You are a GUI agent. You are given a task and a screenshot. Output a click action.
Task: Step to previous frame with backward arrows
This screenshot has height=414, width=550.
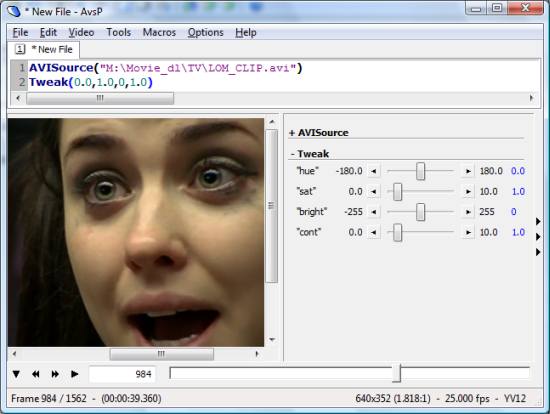click(35, 374)
